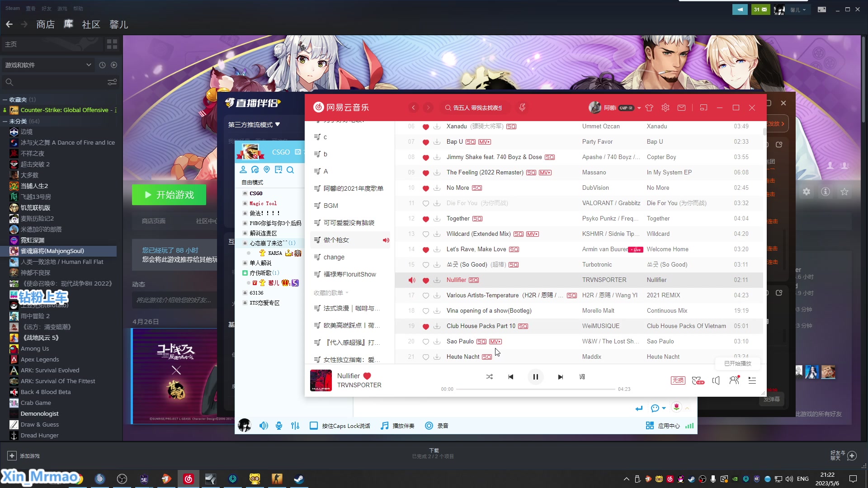Download the song No More

click(x=437, y=188)
